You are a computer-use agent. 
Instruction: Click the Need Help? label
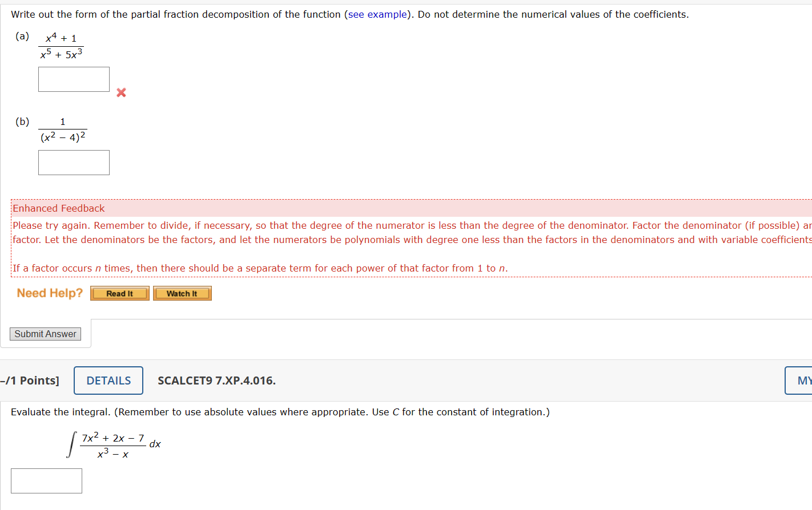point(50,293)
